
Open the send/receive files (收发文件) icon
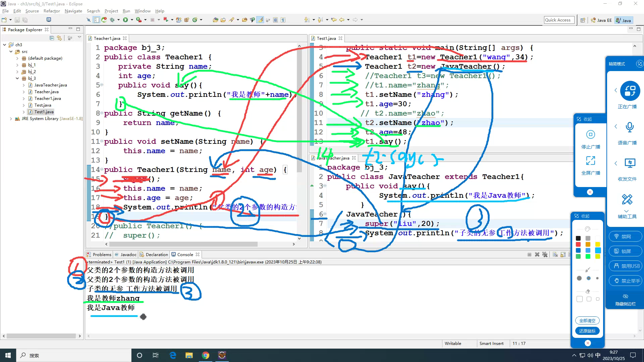point(630,164)
